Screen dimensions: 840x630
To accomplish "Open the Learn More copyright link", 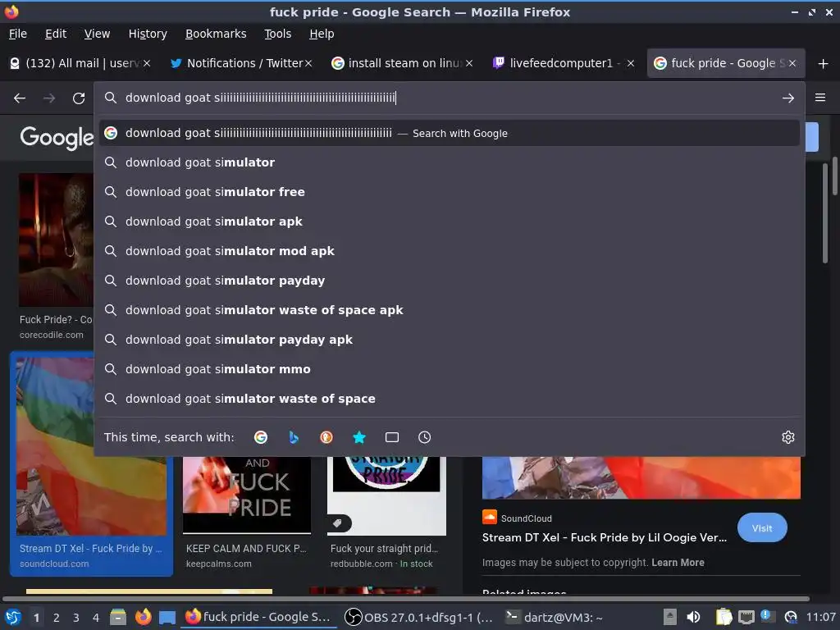I will point(678,563).
